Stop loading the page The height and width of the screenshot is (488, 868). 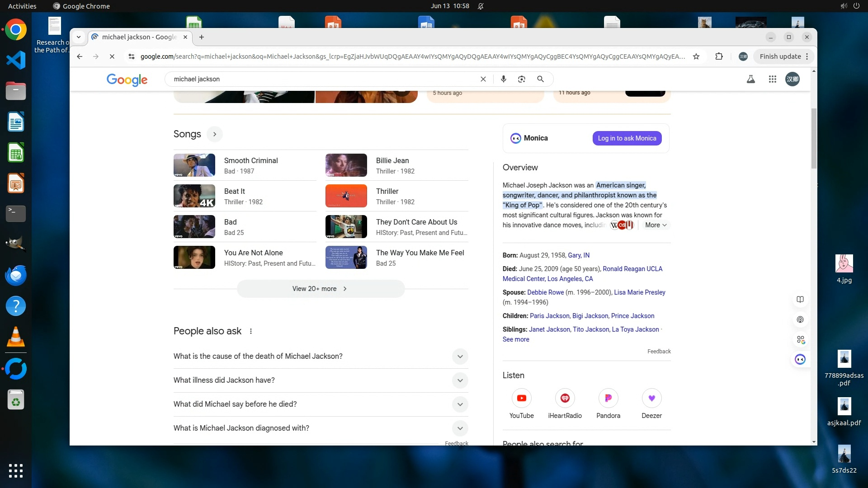coord(112,56)
